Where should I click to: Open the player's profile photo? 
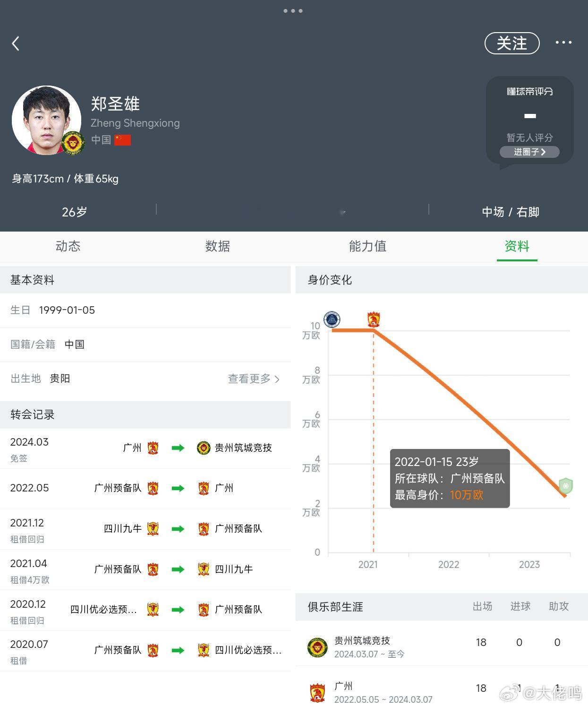click(x=46, y=121)
